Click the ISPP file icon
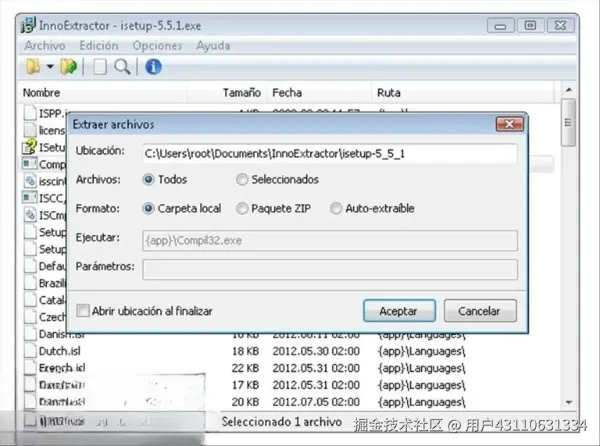The height and width of the screenshot is (446, 600). (30, 113)
